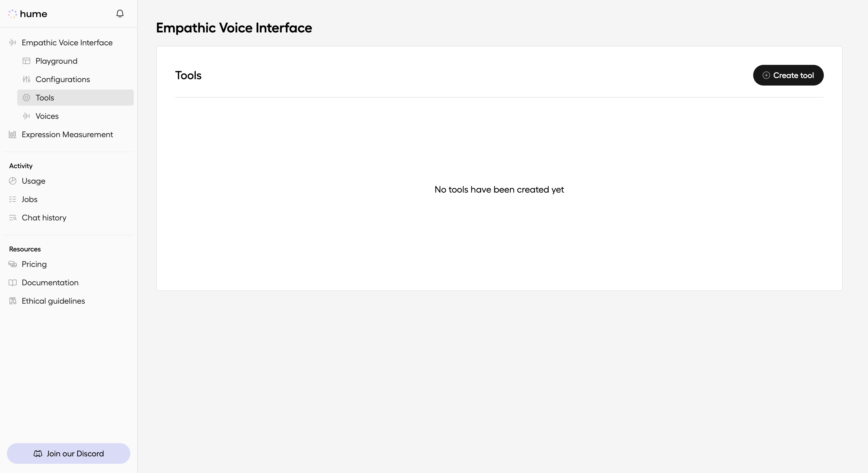
Task: Click the Usage meter icon
Action: pyautogui.click(x=12, y=181)
